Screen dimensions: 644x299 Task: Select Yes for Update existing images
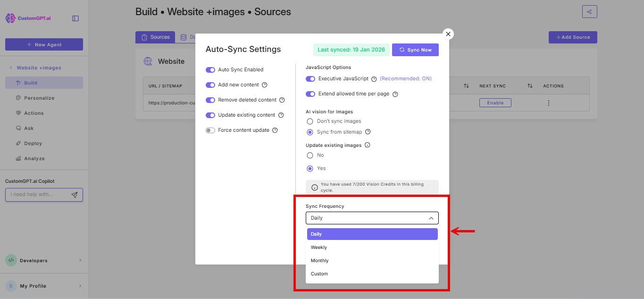[x=310, y=169]
